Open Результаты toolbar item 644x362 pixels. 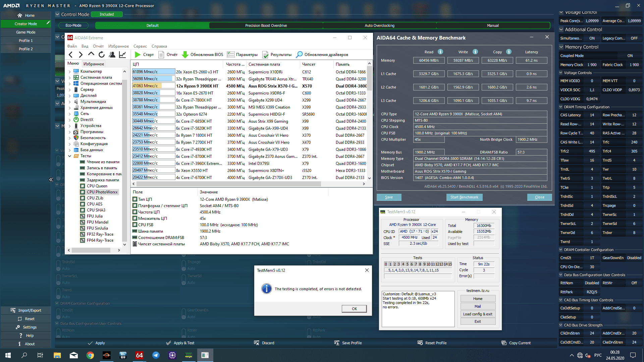click(277, 55)
